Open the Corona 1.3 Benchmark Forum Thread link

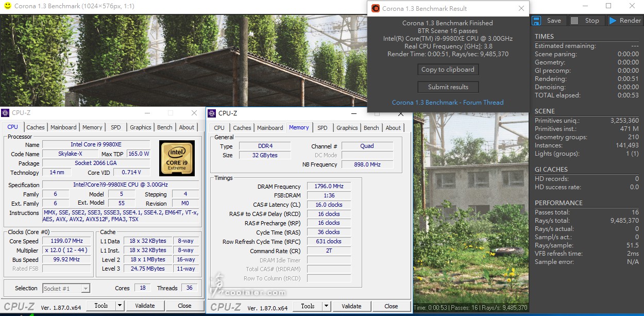448,102
